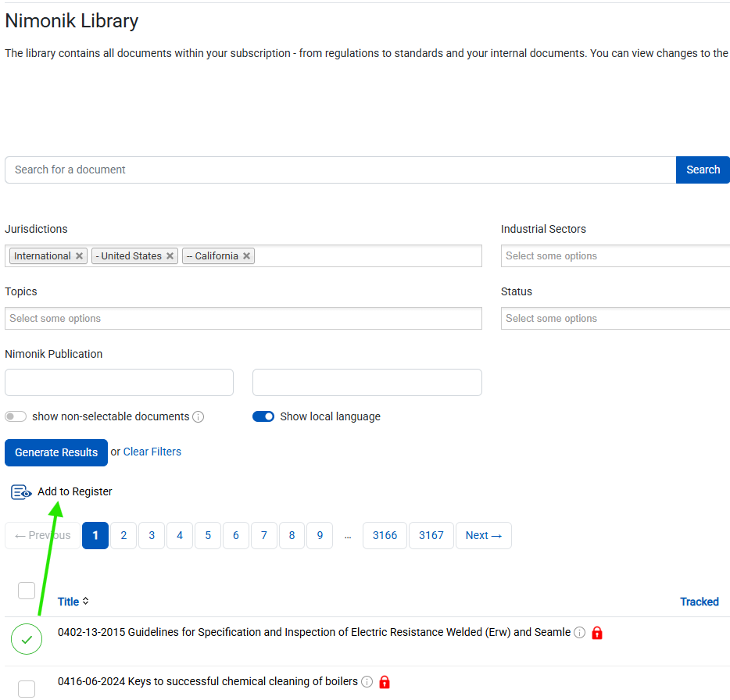Click the Next page button
The width and height of the screenshot is (730, 700).
[x=484, y=536]
